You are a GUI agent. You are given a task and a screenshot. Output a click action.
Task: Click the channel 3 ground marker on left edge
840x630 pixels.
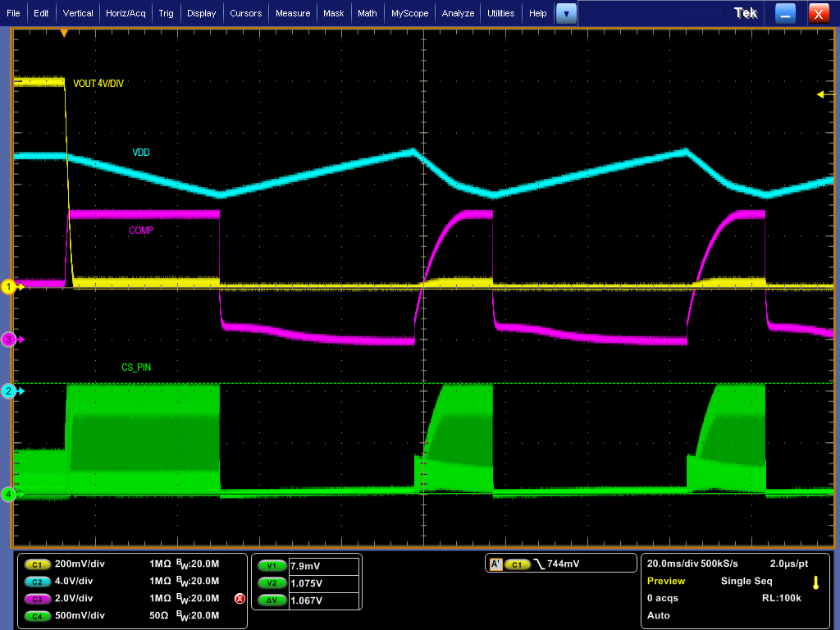pyautogui.click(x=10, y=339)
